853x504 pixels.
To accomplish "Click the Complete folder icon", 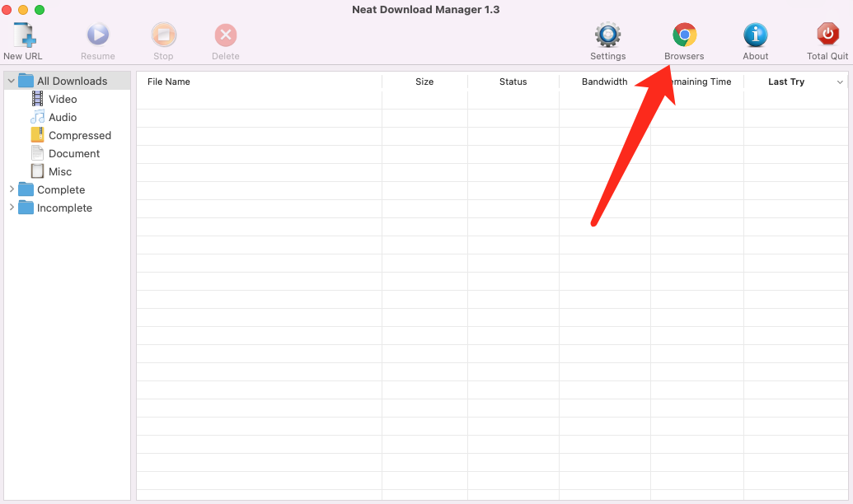I will tap(26, 189).
